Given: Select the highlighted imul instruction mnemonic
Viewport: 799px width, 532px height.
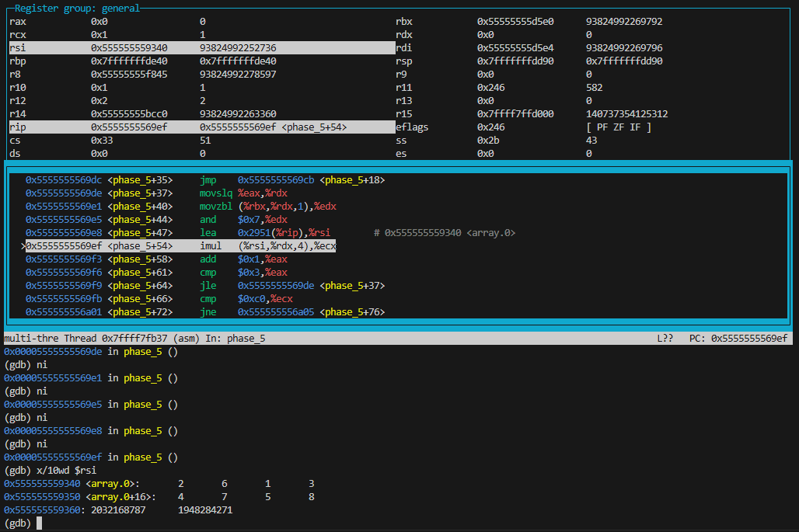Looking at the screenshot, I should (211, 246).
